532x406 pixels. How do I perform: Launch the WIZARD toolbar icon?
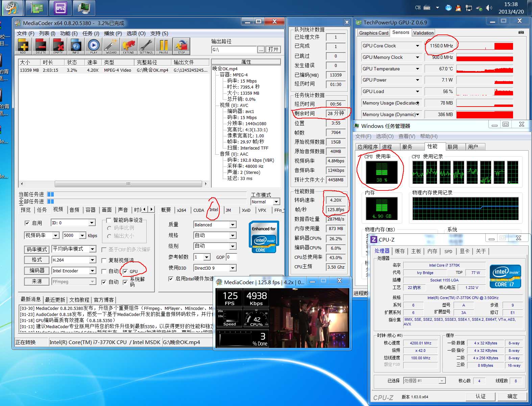[x=111, y=46]
